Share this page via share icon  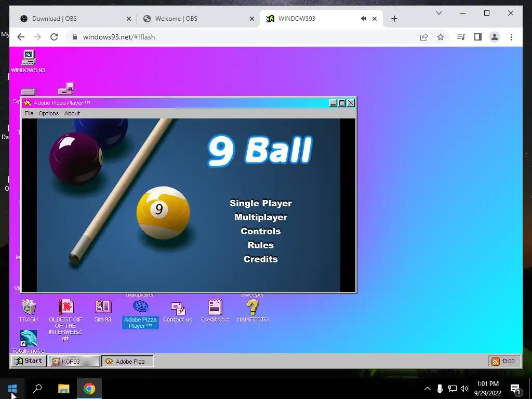point(424,37)
